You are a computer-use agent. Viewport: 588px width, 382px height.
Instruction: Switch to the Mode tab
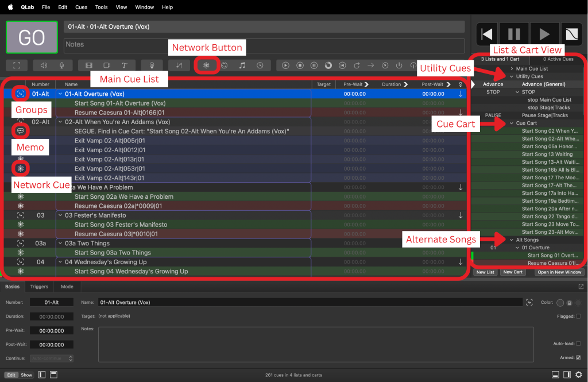click(x=67, y=287)
